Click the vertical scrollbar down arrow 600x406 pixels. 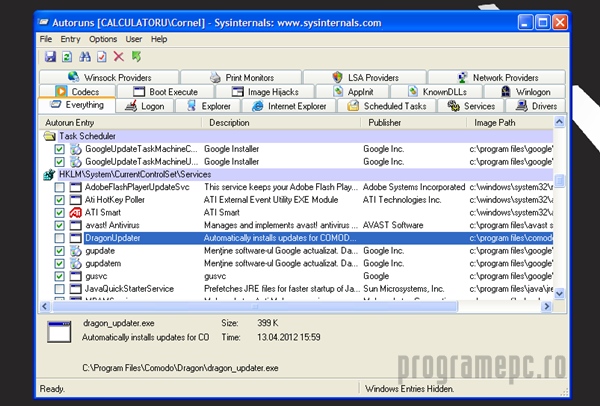coord(559,293)
